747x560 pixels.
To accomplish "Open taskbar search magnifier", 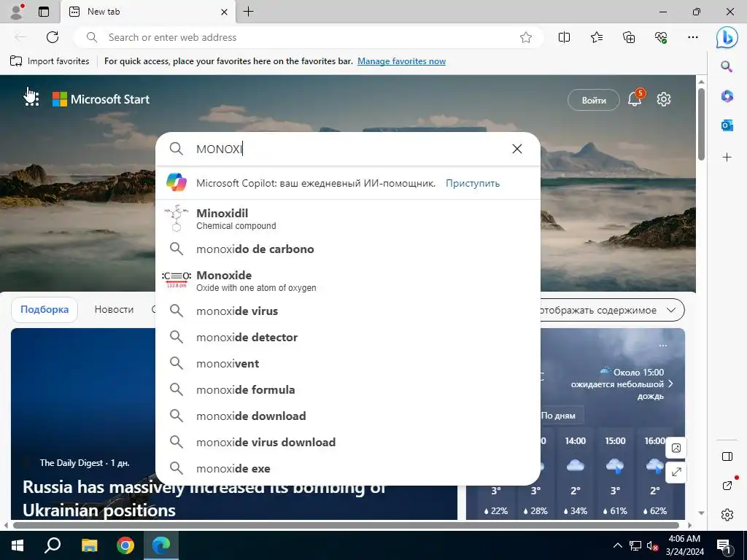I will click(53, 545).
